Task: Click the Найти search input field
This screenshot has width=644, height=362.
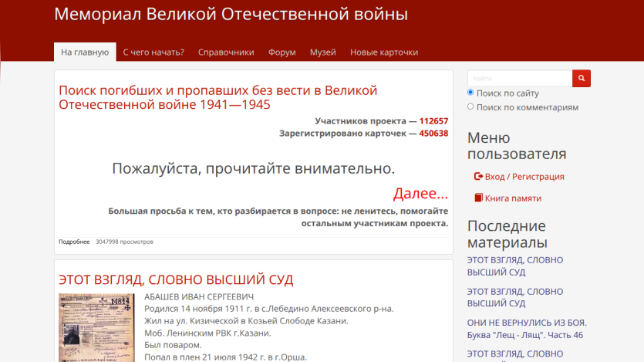Action: click(x=520, y=78)
